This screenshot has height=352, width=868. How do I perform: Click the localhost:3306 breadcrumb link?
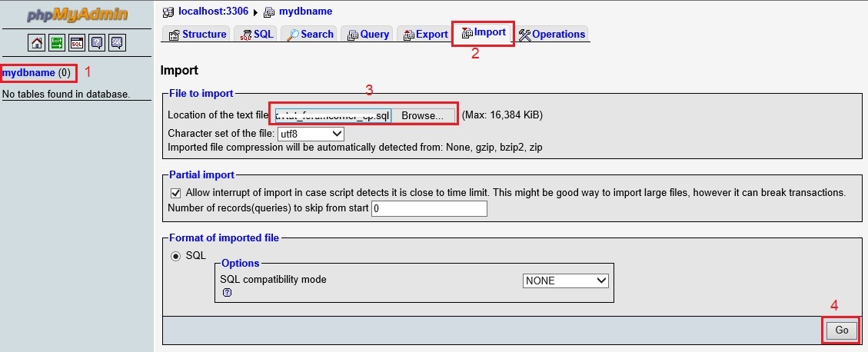(x=213, y=11)
